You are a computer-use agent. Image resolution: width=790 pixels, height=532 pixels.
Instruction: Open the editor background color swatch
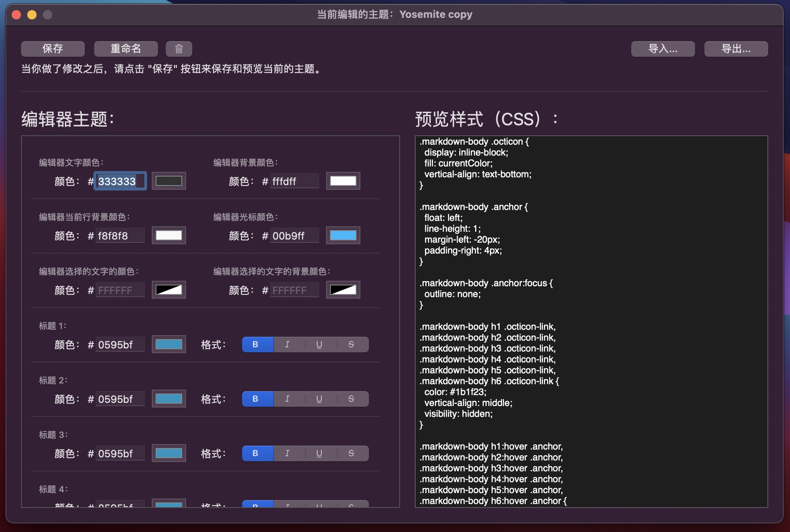343,181
